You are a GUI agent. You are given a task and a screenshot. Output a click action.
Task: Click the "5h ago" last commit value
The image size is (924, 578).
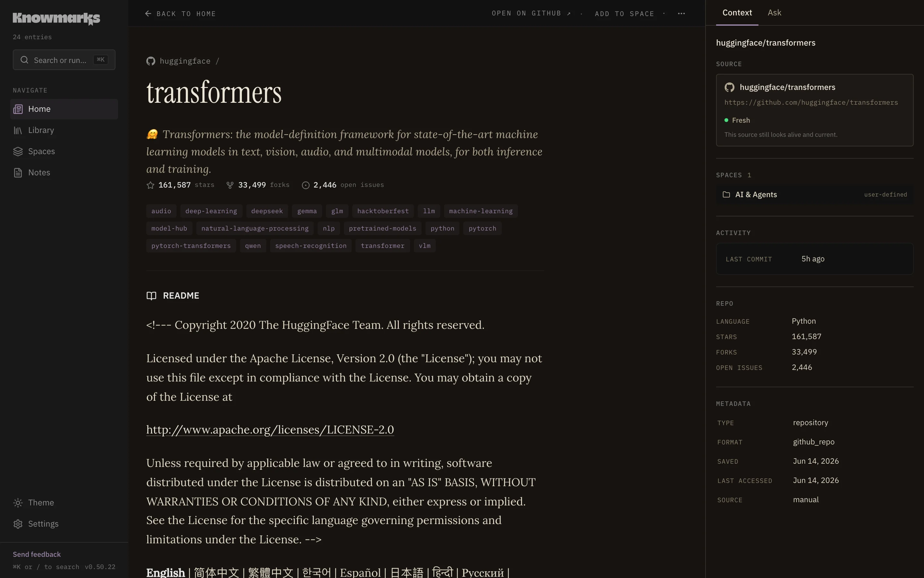coord(813,259)
